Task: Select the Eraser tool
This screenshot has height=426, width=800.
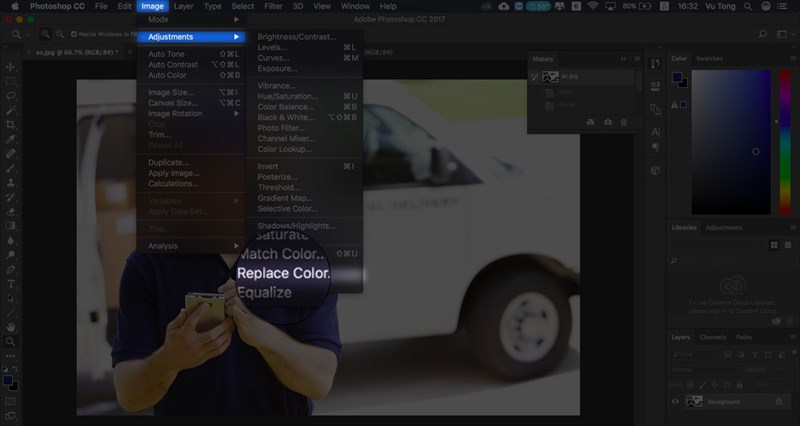Action: pos(10,211)
